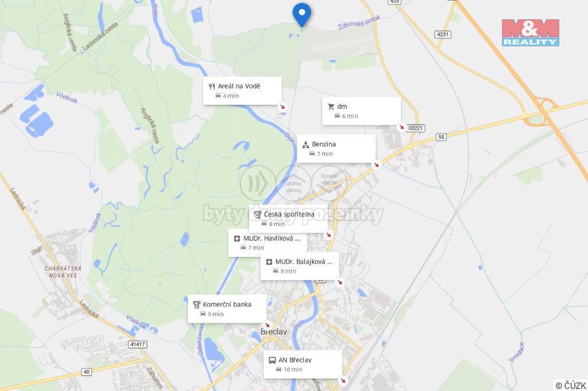Click the Česká spořitelna place label
Viewport: 588px width, 391px height.
coord(289,214)
